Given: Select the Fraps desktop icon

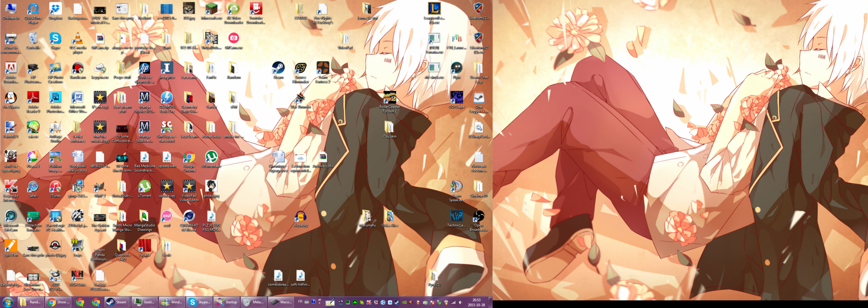Looking at the screenshot, I should coord(77,246).
